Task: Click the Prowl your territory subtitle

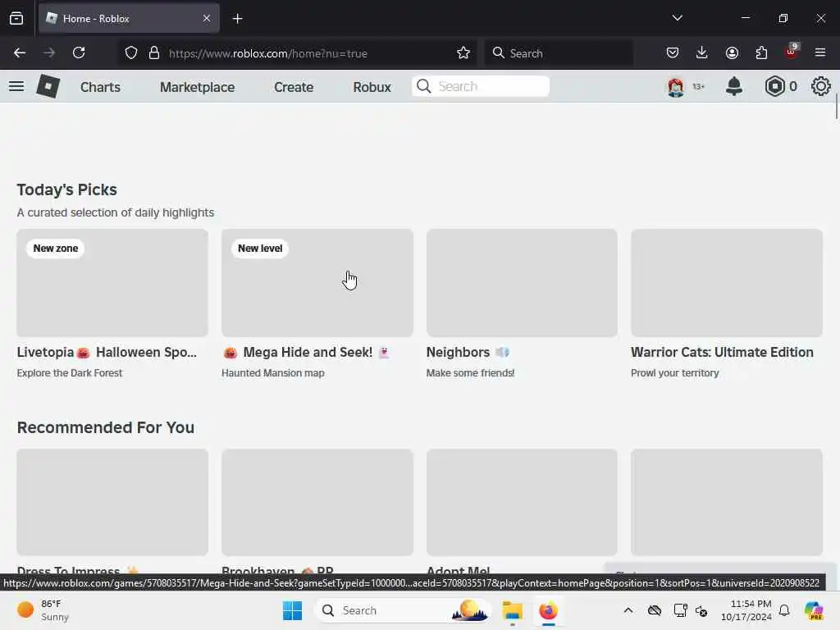Action: tap(675, 373)
